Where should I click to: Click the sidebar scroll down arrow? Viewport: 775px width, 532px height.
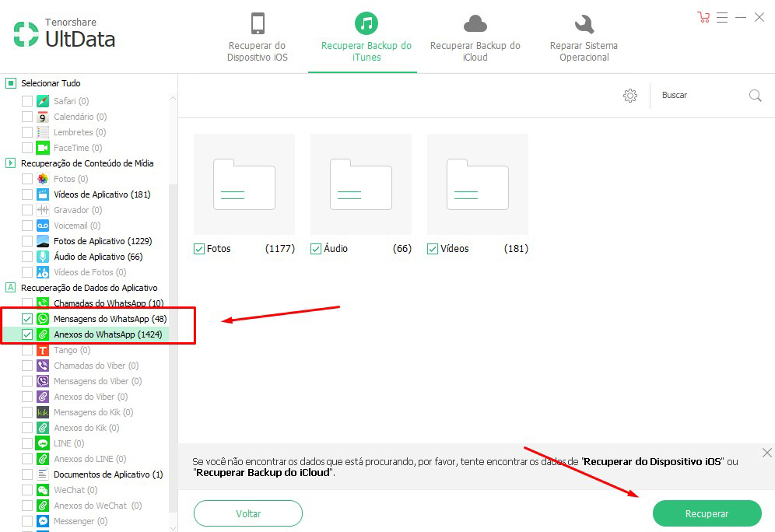(173, 528)
